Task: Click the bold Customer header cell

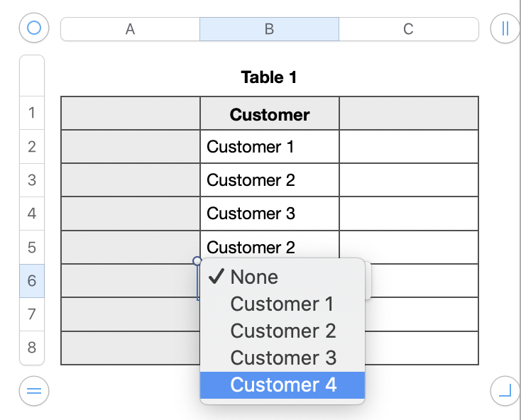Action: point(270,114)
